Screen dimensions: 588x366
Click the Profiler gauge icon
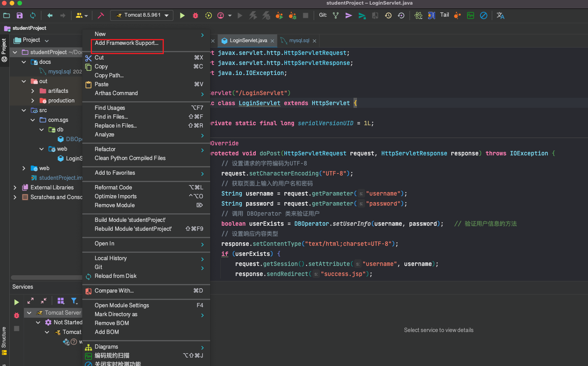[x=221, y=15]
